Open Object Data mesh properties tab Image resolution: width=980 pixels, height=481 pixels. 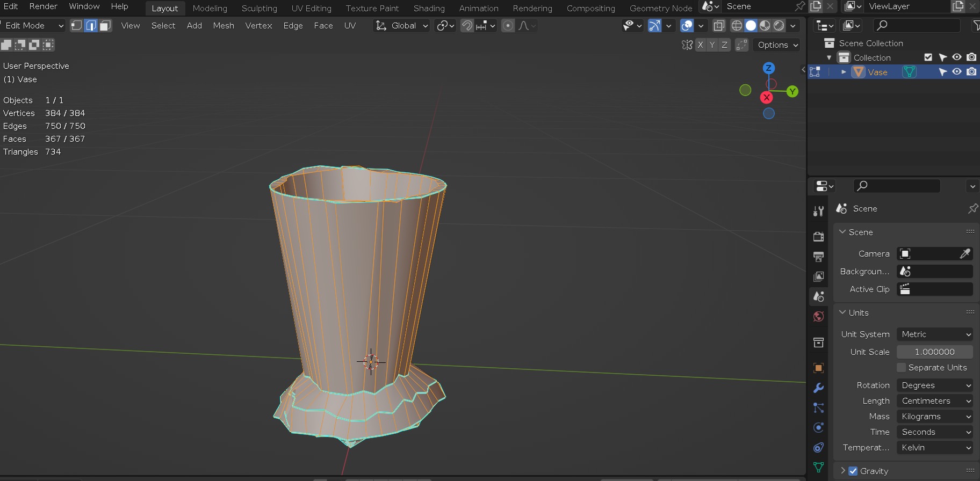(818, 468)
